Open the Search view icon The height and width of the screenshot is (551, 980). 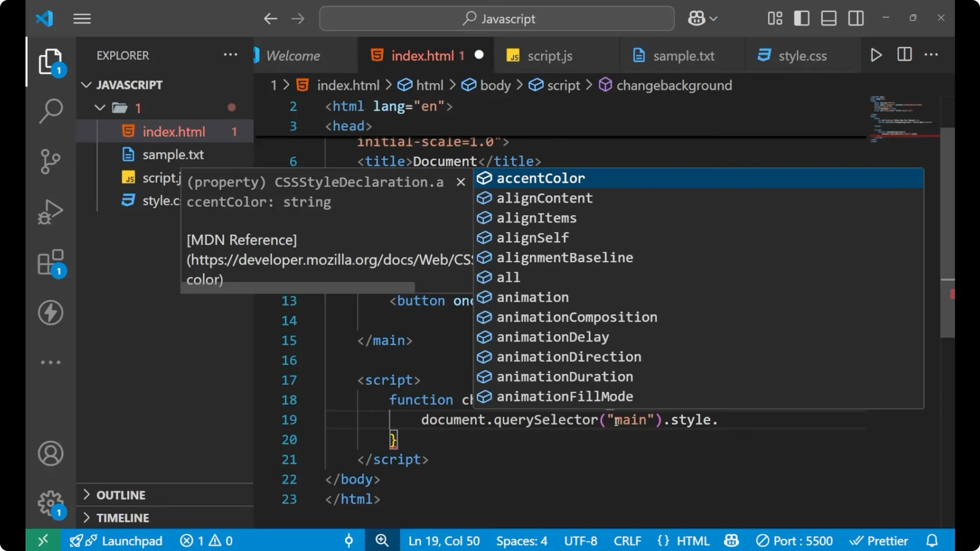point(51,110)
